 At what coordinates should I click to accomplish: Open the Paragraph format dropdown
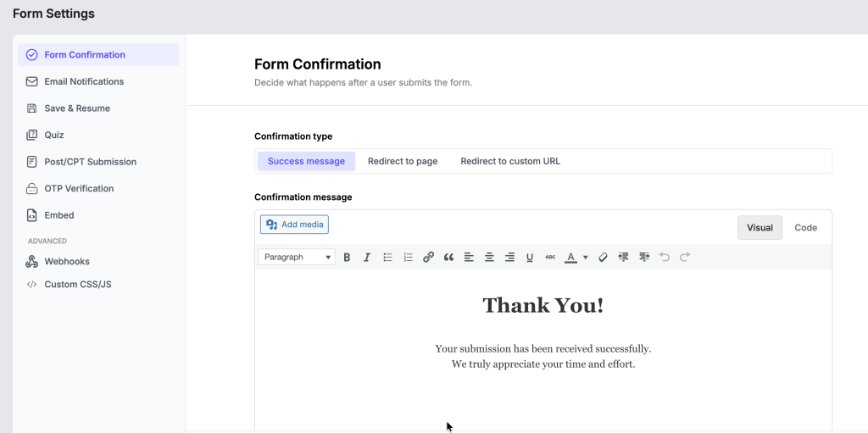[x=297, y=257]
